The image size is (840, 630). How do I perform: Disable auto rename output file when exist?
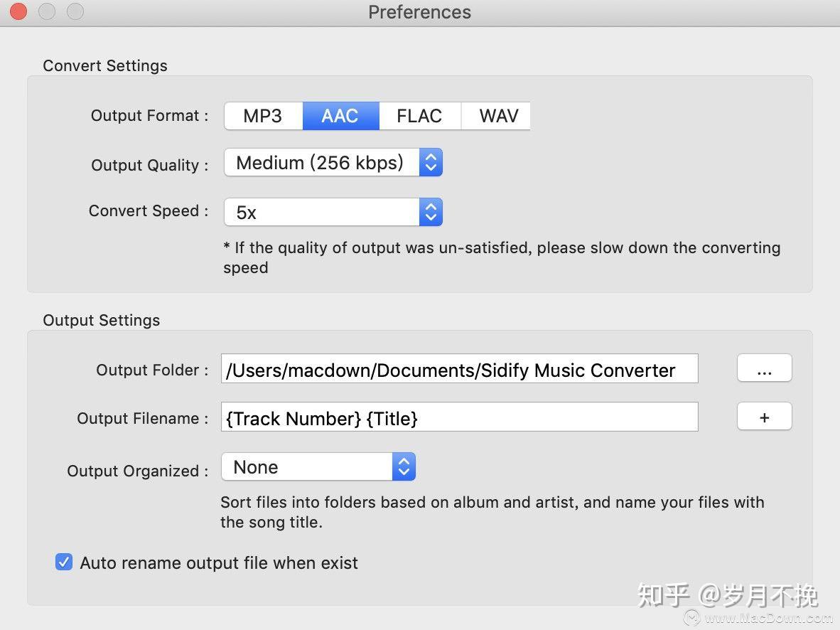click(x=64, y=562)
